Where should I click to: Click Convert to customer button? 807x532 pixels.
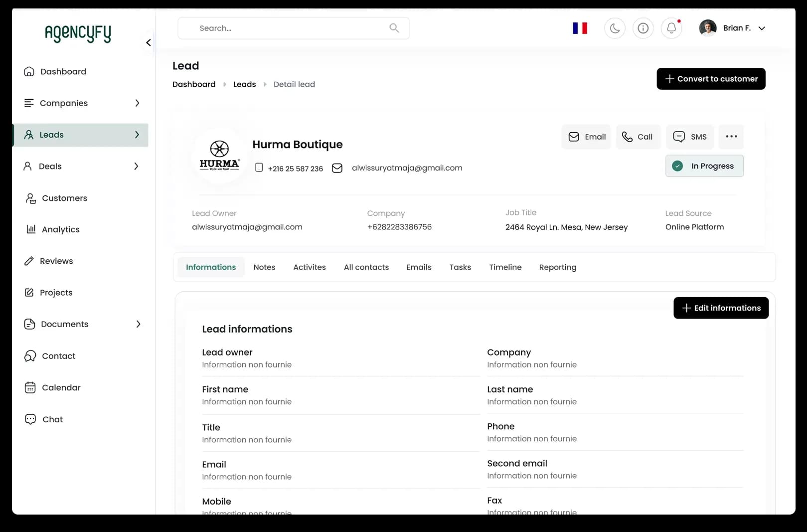(710, 79)
